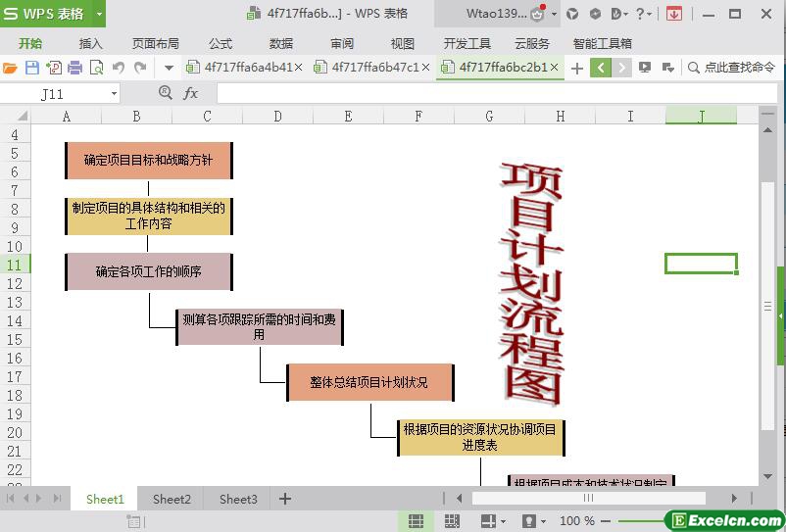The height and width of the screenshot is (532, 786).
Task: Click the fx insert function icon
Action: [190, 93]
